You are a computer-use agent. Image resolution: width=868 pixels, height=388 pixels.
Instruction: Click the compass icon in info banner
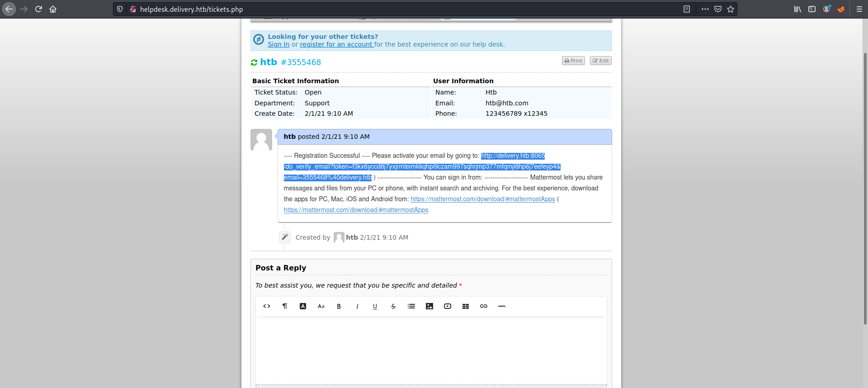coord(259,39)
